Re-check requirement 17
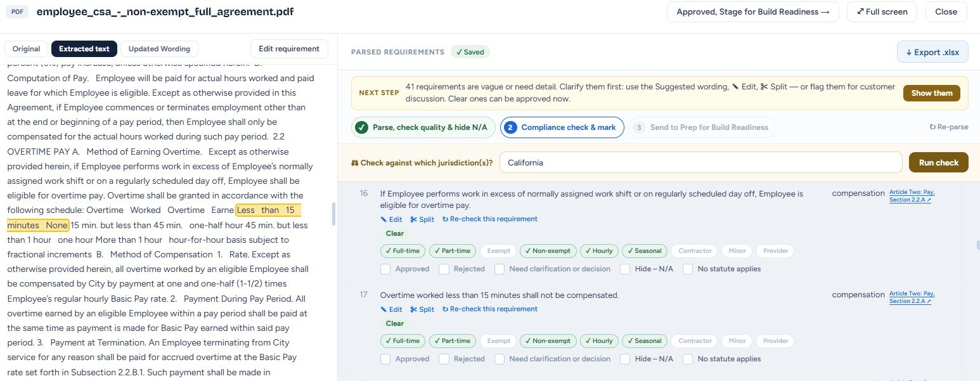Image resolution: width=980 pixels, height=381 pixels. coord(490,309)
